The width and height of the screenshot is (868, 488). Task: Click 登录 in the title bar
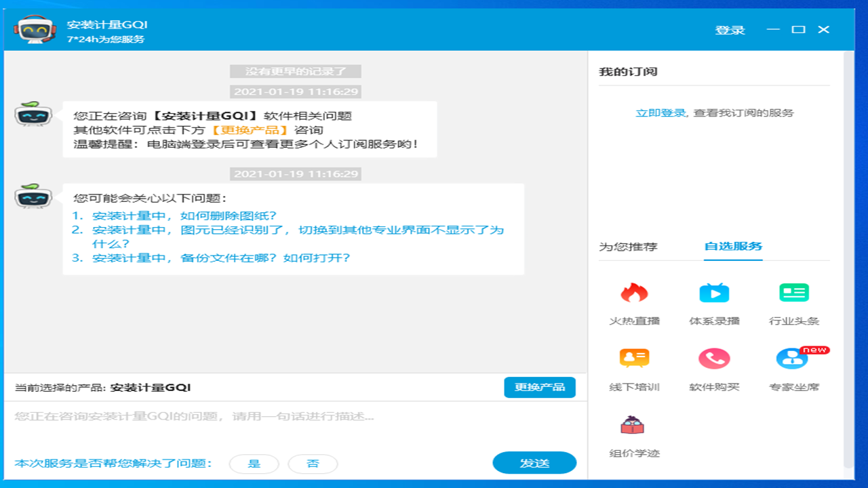point(730,30)
